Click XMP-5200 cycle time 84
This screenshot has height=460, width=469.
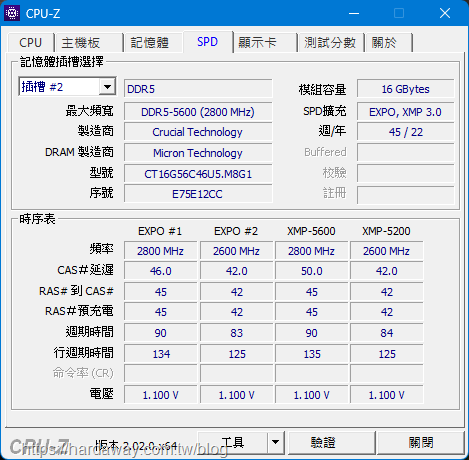pyautogui.click(x=387, y=333)
